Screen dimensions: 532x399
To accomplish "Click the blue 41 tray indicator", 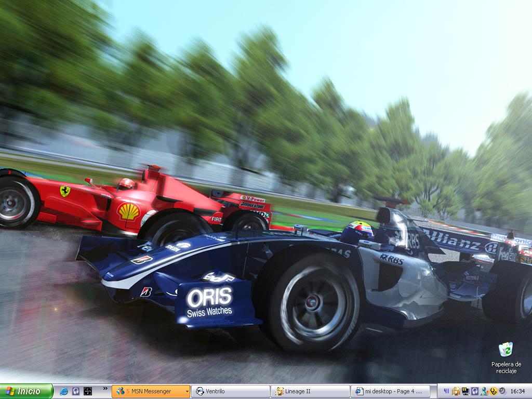I will [x=446, y=391].
